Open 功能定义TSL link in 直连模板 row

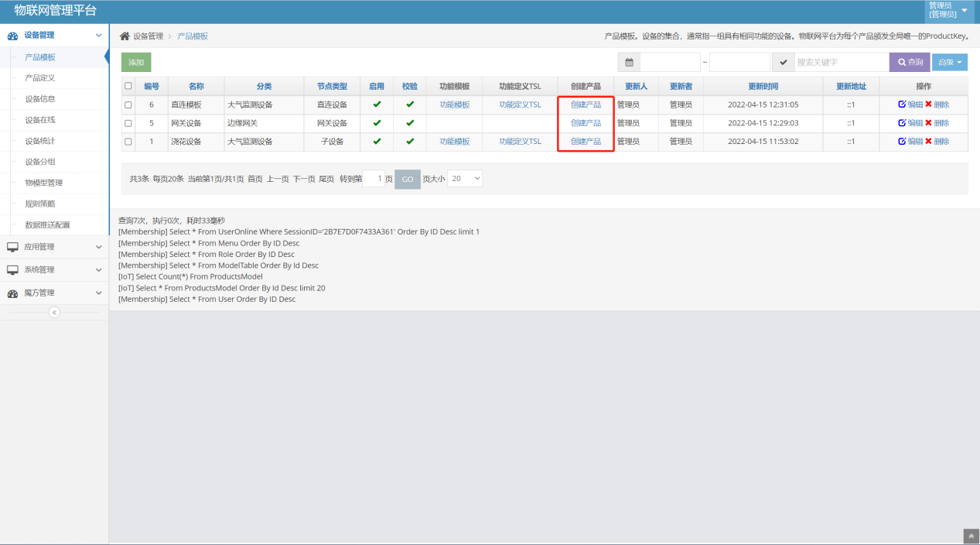click(x=520, y=105)
